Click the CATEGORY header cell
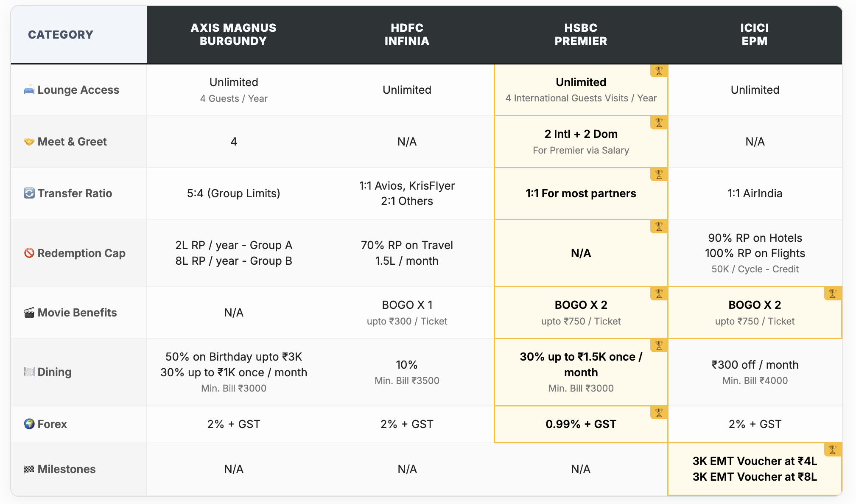Viewport: 856px width, 504px height. [x=61, y=35]
